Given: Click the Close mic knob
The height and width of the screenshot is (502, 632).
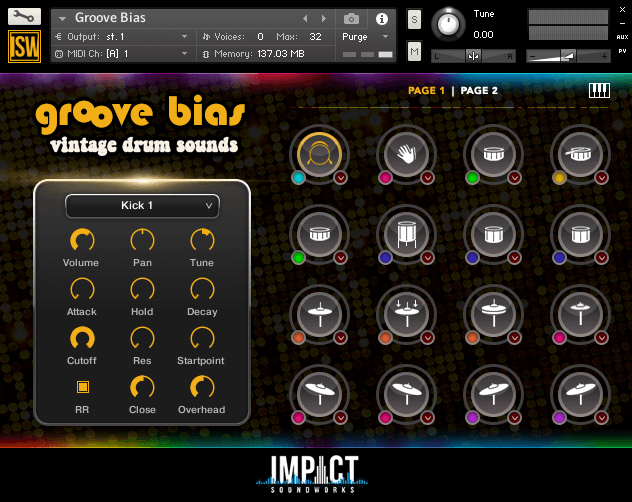Looking at the screenshot, I should pos(142,387).
